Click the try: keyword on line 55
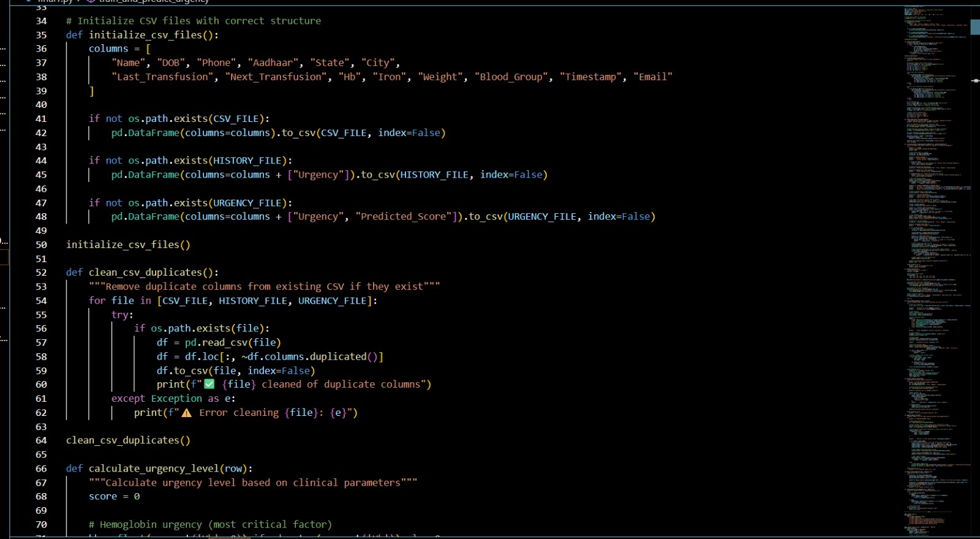Viewport: 980px width, 539px height. click(x=123, y=315)
